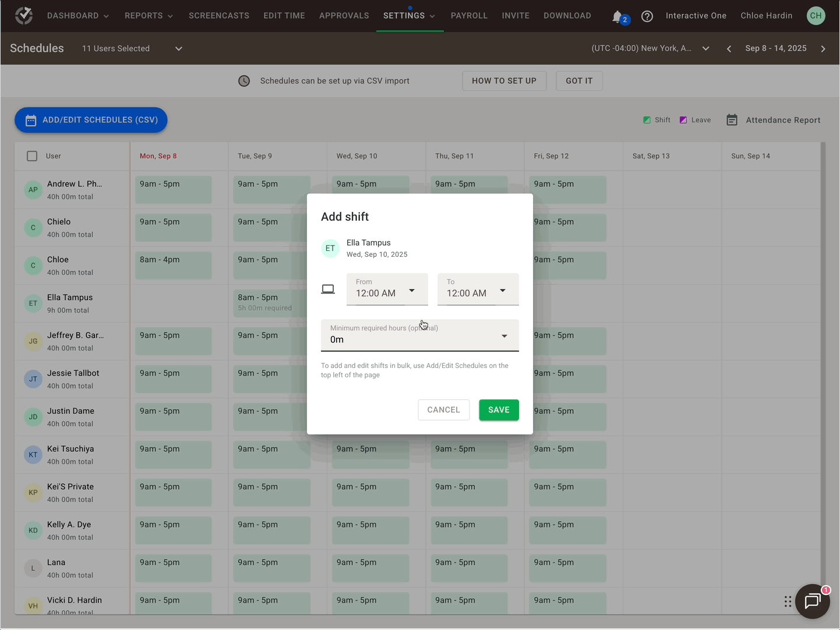
Task: Click Jessie Tallbot JT avatar
Action: click(x=33, y=379)
